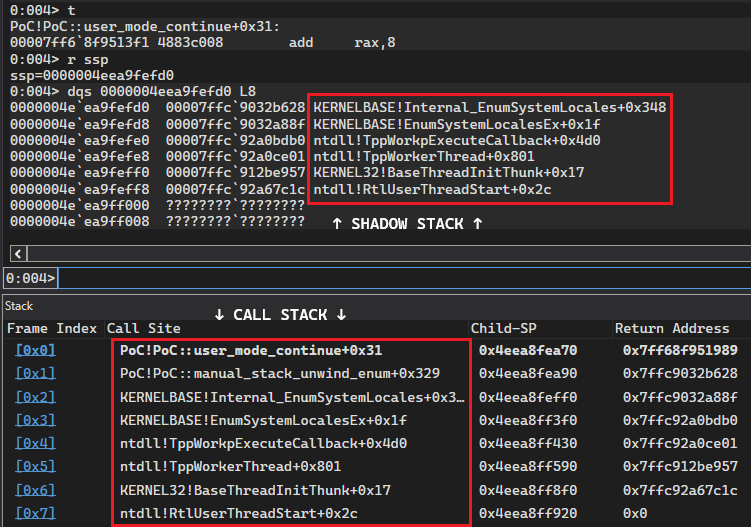Click return address 0x7ffc9032a88f

pos(680,397)
